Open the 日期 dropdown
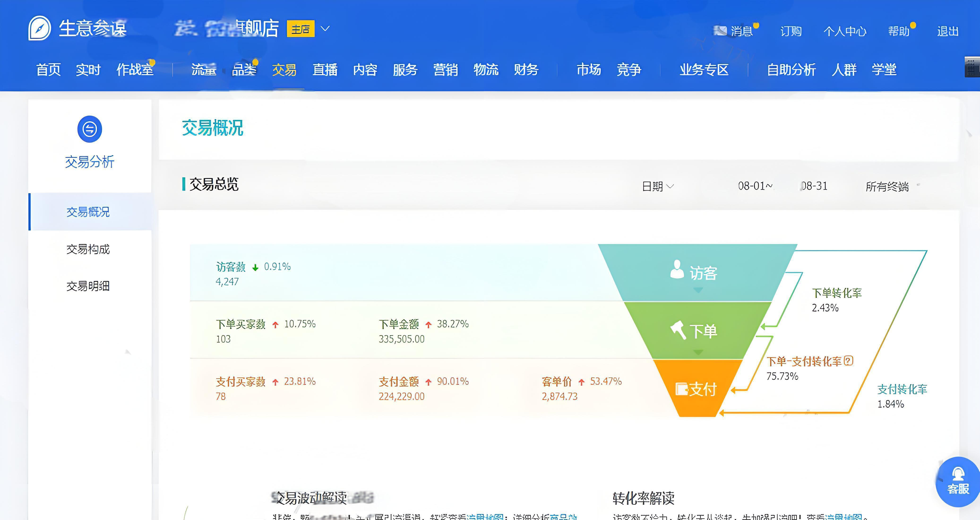Image resolution: width=980 pixels, height=520 pixels. (x=658, y=186)
